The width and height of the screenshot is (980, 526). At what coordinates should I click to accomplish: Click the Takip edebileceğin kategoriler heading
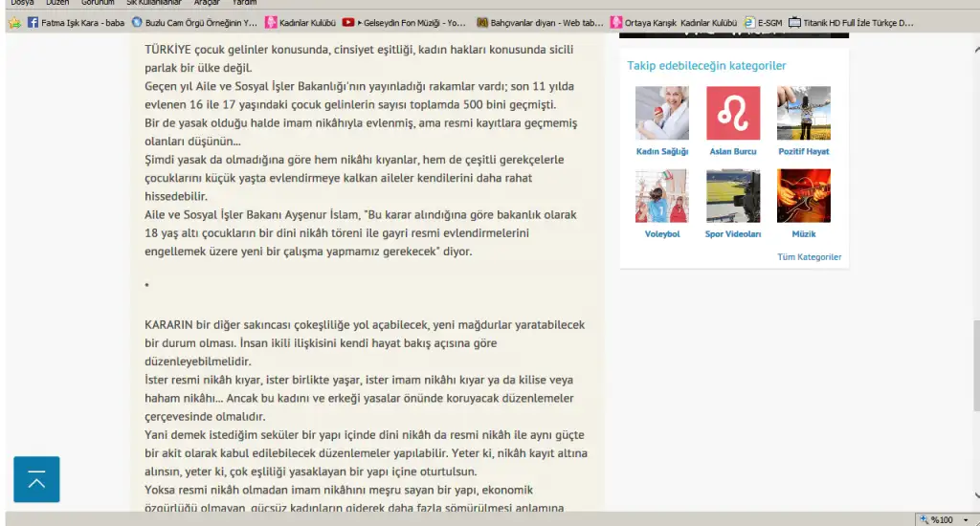coord(707,66)
